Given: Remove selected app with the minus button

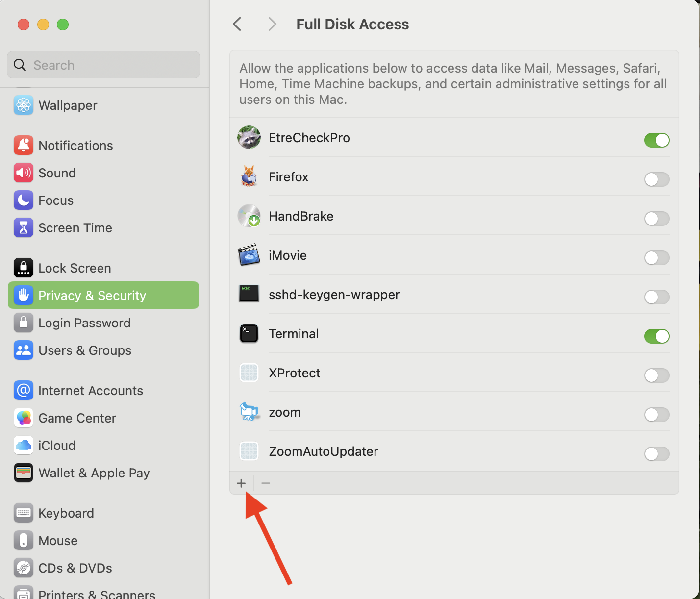Looking at the screenshot, I should click(x=266, y=483).
